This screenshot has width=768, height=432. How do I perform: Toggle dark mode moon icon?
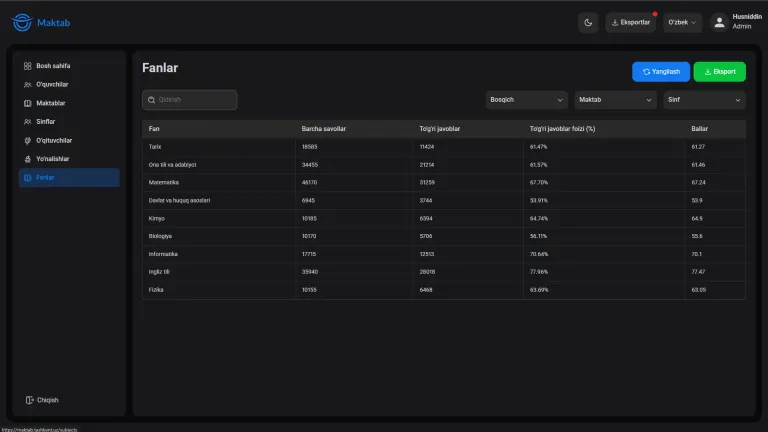pyautogui.click(x=588, y=23)
